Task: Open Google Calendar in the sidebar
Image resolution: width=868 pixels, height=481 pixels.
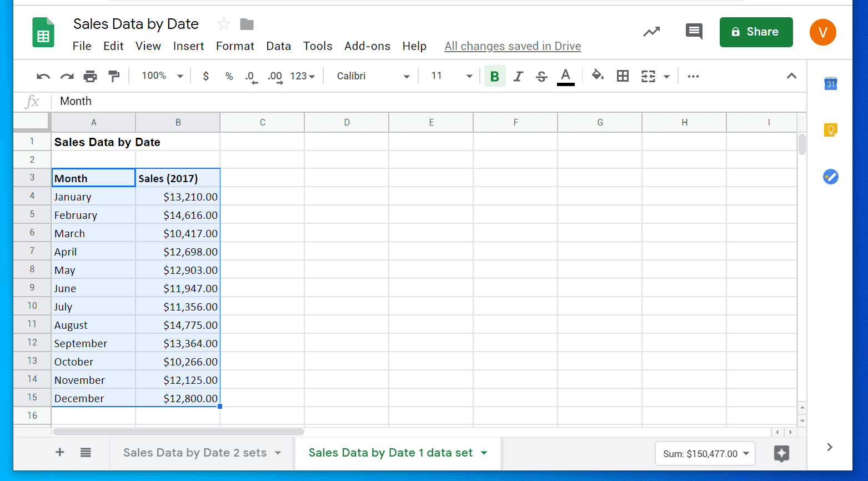Action: point(830,84)
